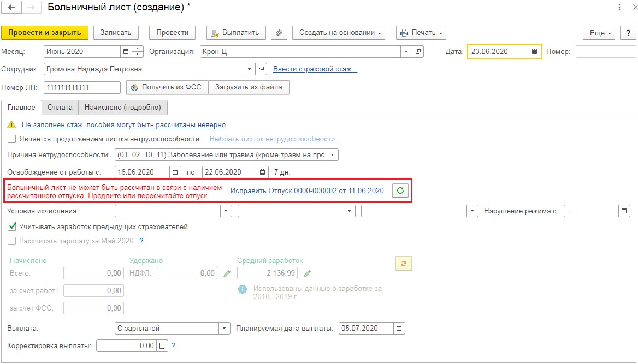Click the Номер ЛН input field
The height and width of the screenshot is (364, 638).
pyautogui.click(x=82, y=87)
